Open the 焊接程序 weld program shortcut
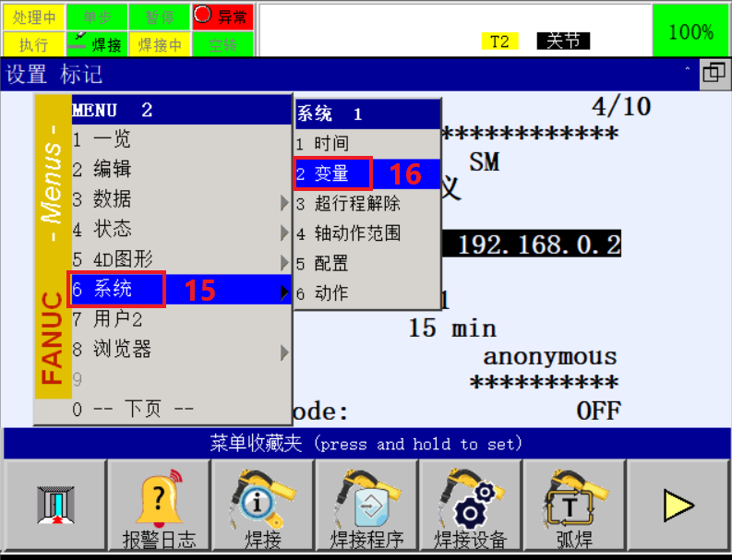732x560 pixels. [x=366, y=505]
